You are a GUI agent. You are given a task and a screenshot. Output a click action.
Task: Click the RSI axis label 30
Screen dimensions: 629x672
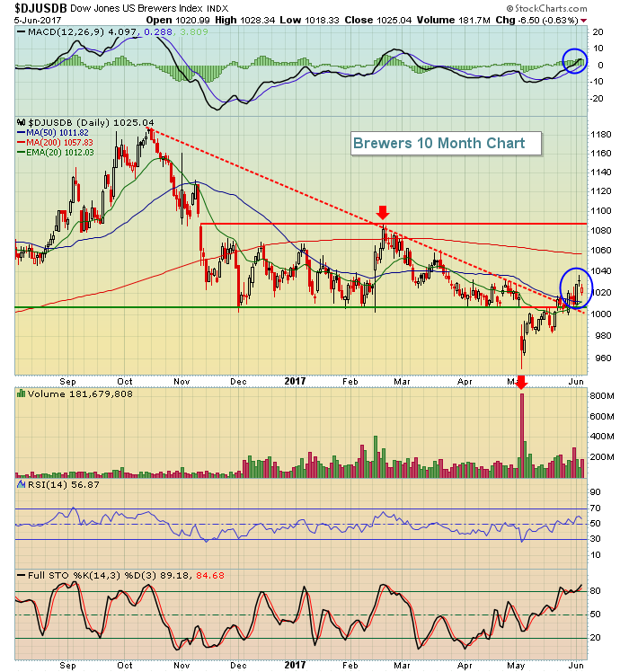coord(596,539)
